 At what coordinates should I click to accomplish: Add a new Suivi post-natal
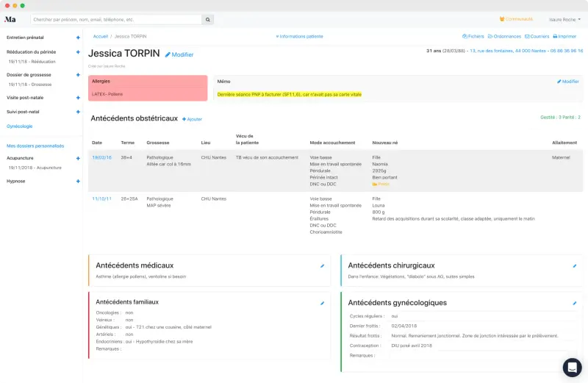[78, 112]
